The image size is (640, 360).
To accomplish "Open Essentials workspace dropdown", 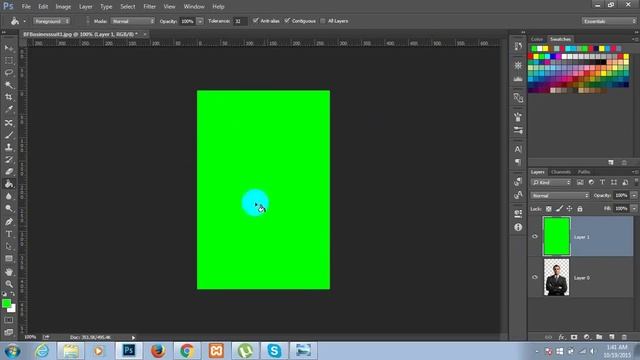I will (x=609, y=21).
